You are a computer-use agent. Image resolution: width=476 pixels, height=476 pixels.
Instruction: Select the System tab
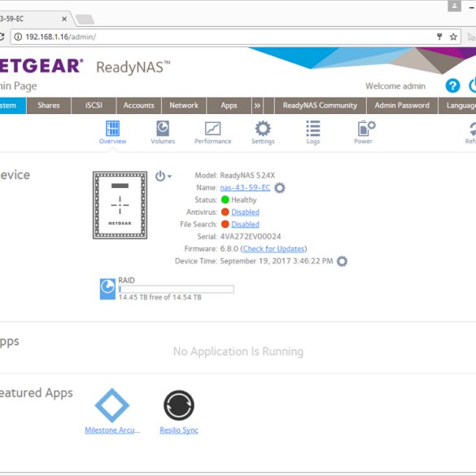pyautogui.click(x=13, y=106)
